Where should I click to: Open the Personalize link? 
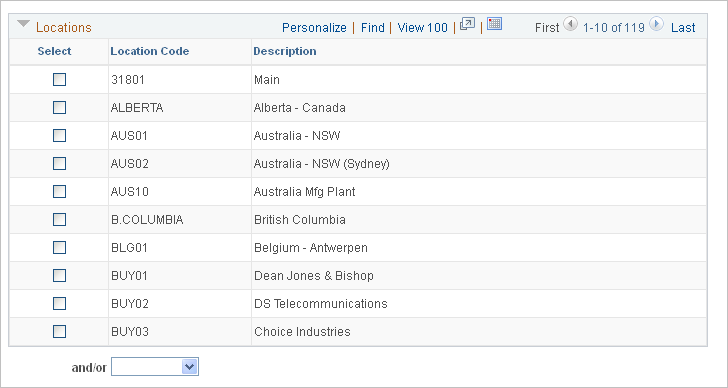coord(314,28)
